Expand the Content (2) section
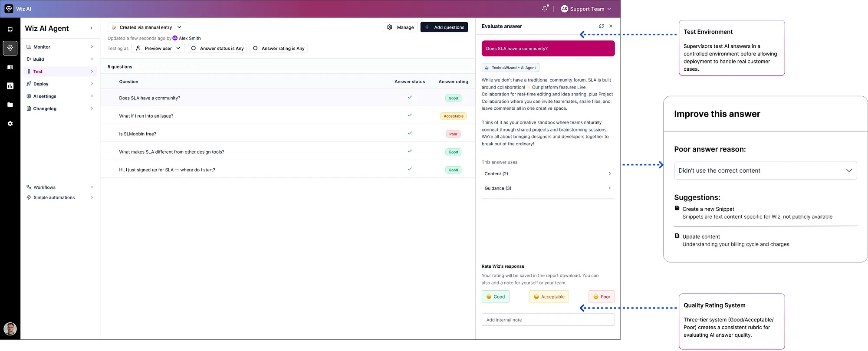Image resolution: width=868 pixels, height=351 pixels. point(548,174)
